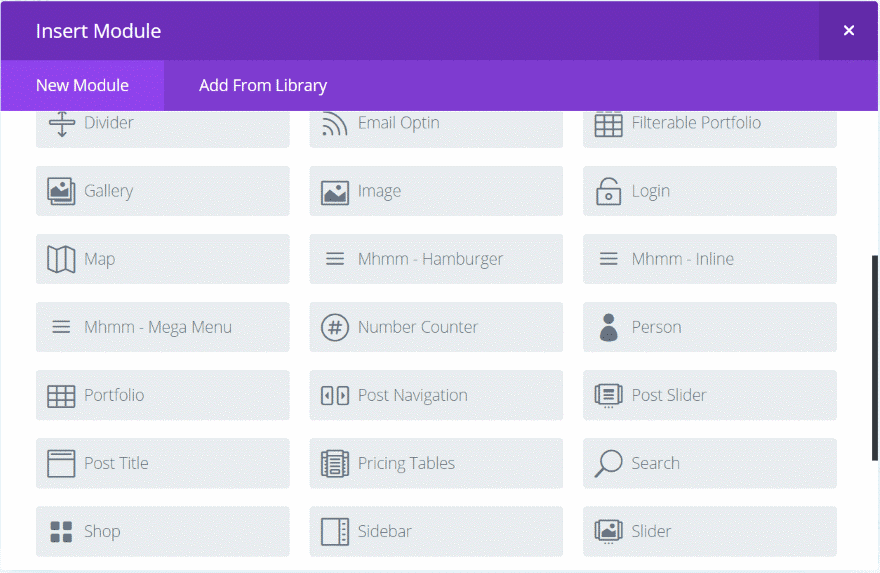Add the Filterable Portfolio module
The height and width of the screenshot is (573, 880).
709,128
